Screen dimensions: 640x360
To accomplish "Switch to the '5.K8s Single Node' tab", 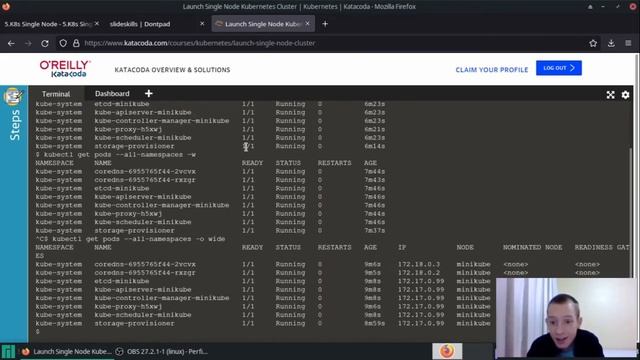I will click(x=48, y=24).
